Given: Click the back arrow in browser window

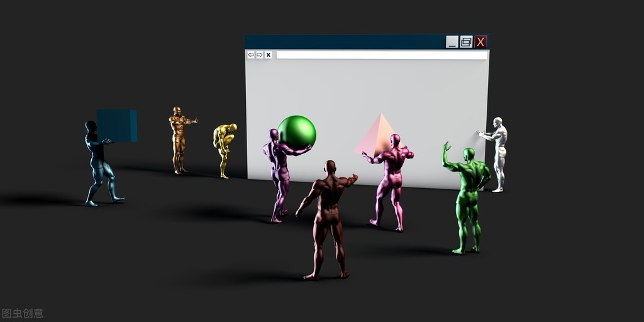Looking at the screenshot, I should 251,55.
